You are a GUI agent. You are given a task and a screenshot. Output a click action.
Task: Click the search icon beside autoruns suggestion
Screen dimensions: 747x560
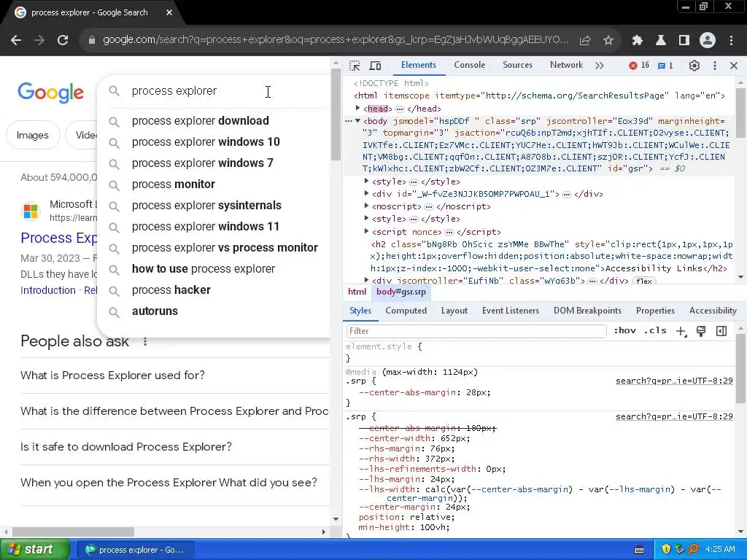tap(114, 312)
